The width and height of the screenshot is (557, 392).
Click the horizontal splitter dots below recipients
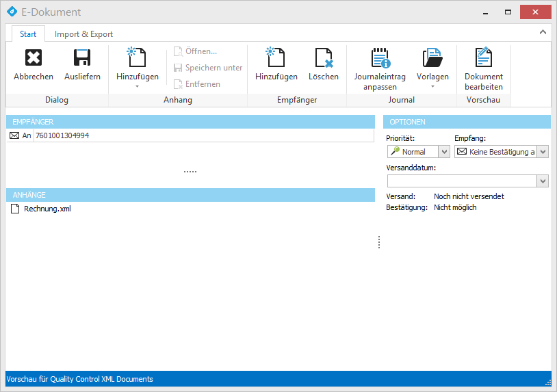click(190, 172)
